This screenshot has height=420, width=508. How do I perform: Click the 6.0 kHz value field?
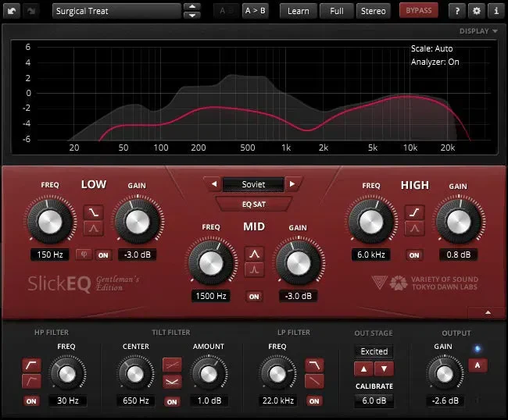point(371,254)
